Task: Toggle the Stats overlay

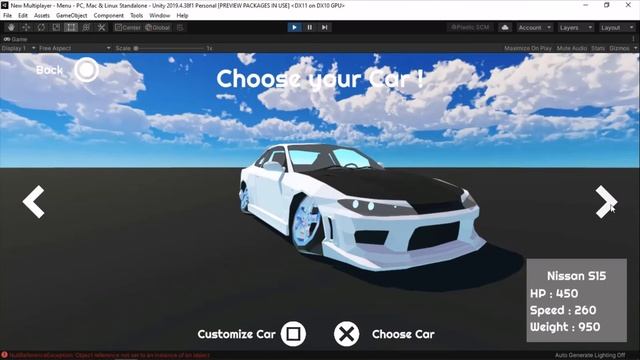Action: click(x=598, y=48)
